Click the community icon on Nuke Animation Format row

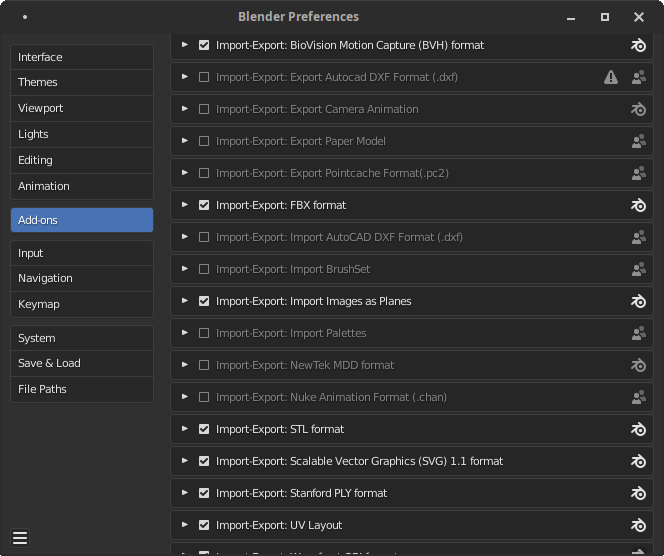pos(638,397)
